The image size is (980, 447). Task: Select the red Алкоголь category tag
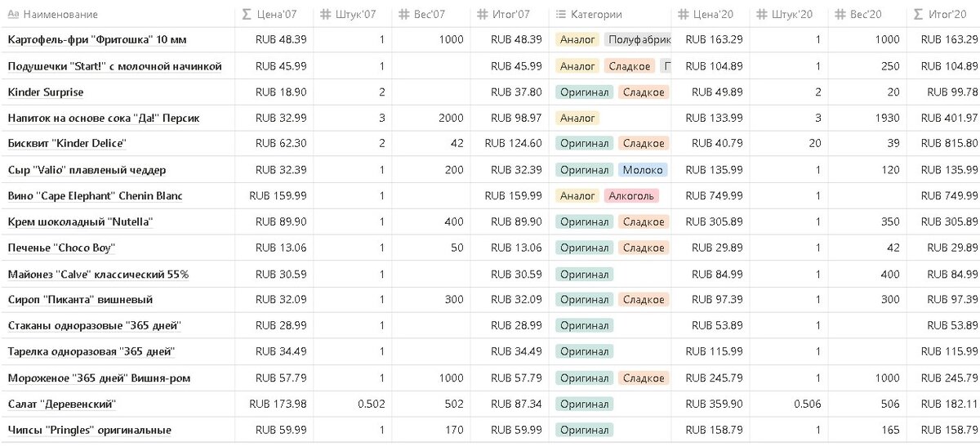631,196
